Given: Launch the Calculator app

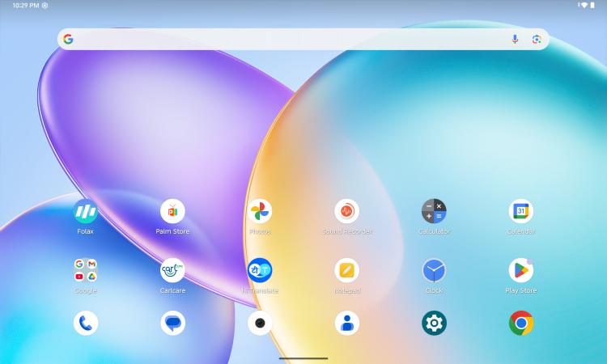Looking at the screenshot, I should [x=434, y=211].
